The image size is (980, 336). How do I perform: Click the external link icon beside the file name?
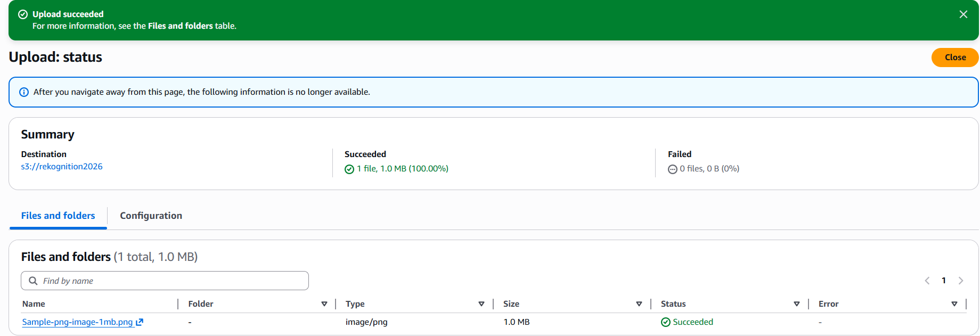pyautogui.click(x=140, y=322)
